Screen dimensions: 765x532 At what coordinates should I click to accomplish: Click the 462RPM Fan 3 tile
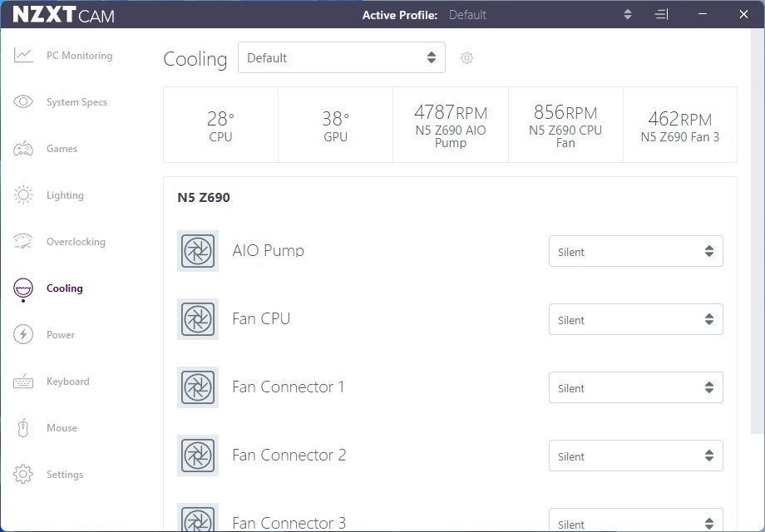click(x=680, y=125)
